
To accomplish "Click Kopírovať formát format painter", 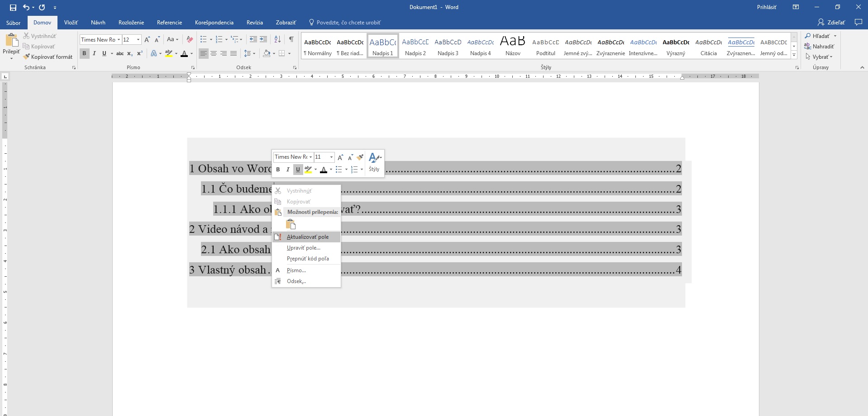I will coord(48,57).
